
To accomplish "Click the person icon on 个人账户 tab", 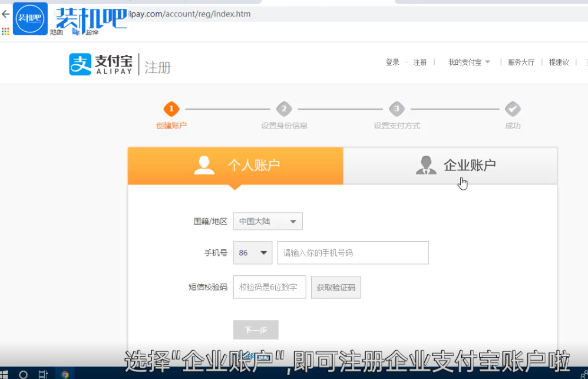I will tap(204, 165).
